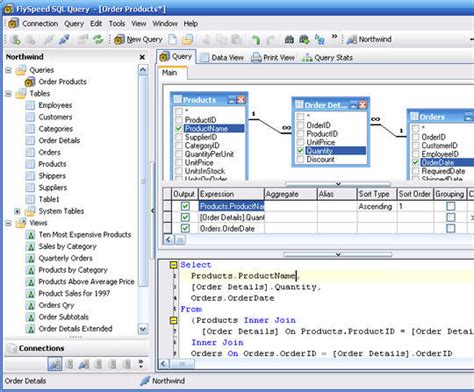The image size is (474, 392).
Task: Collapse the left panel with splitter arrow
Action: tap(152, 211)
